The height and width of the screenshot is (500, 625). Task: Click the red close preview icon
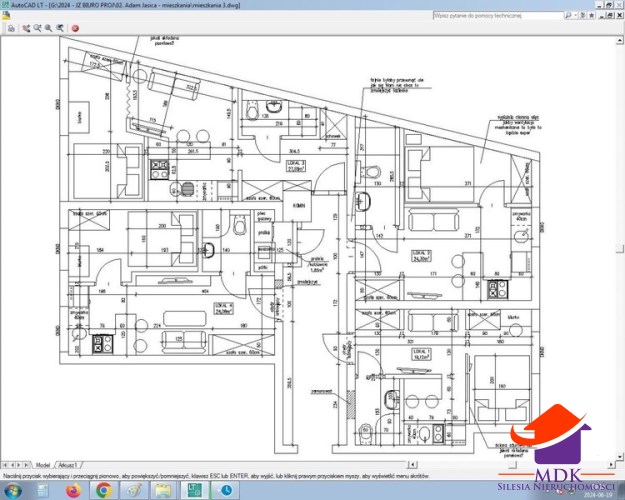point(75,28)
